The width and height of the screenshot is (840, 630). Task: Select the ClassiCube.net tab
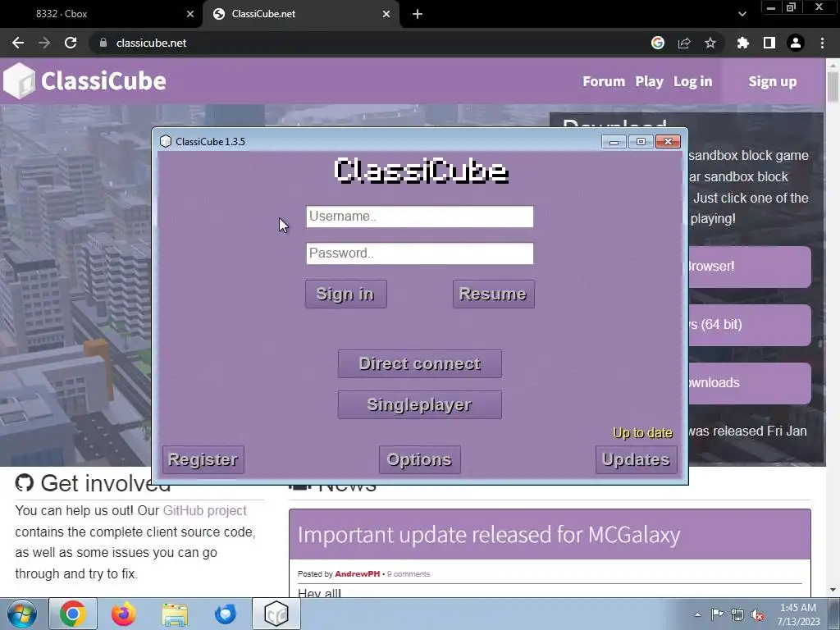pos(300,14)
